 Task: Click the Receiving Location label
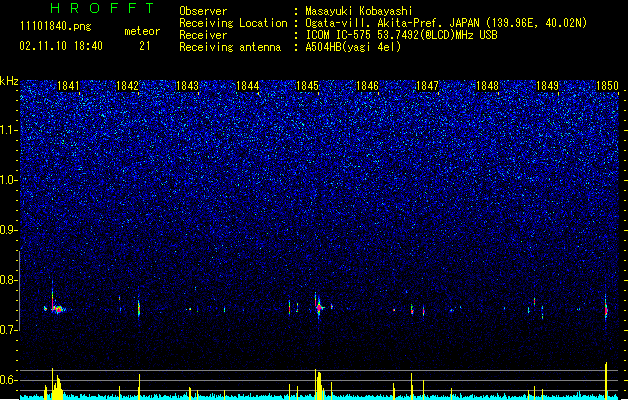pyautogui.click(x=233, y=23)
